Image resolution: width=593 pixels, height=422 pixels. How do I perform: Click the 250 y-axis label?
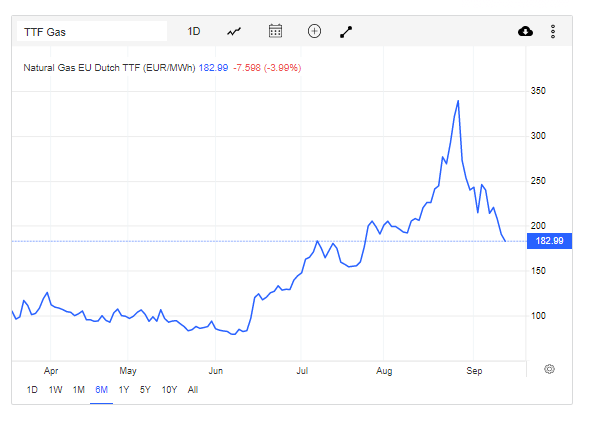pos(538,181)
